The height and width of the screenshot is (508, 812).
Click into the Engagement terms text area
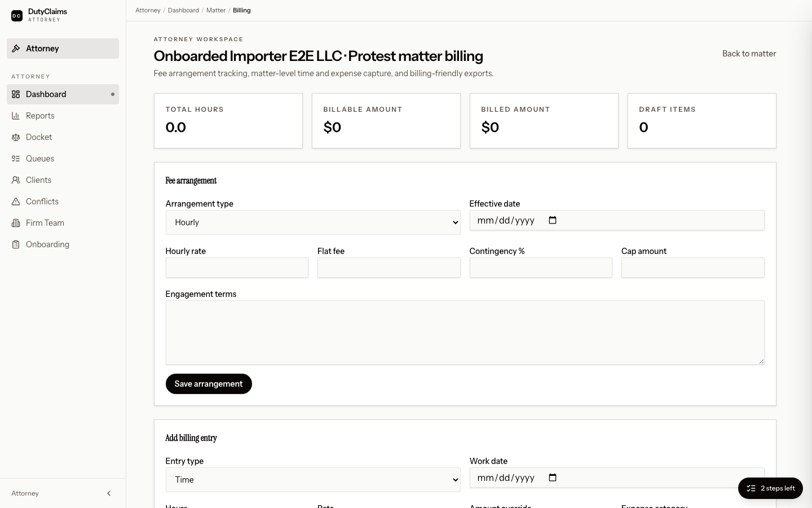coord(465,332)
